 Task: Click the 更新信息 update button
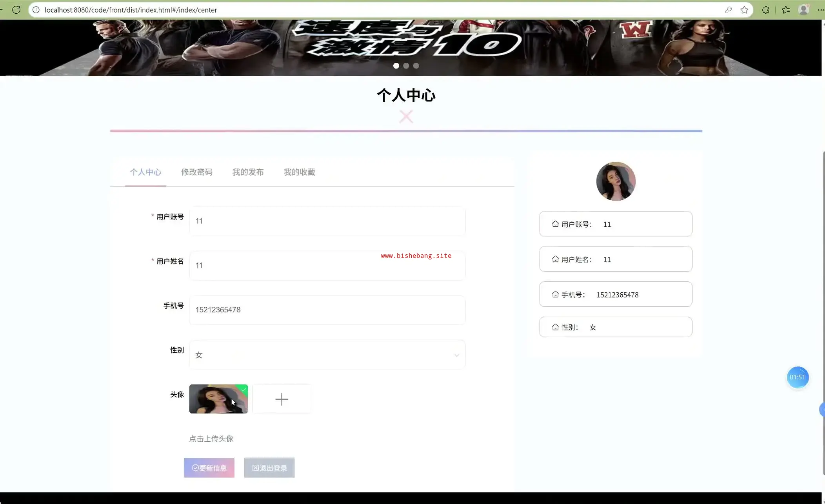[x=209, y=468]
